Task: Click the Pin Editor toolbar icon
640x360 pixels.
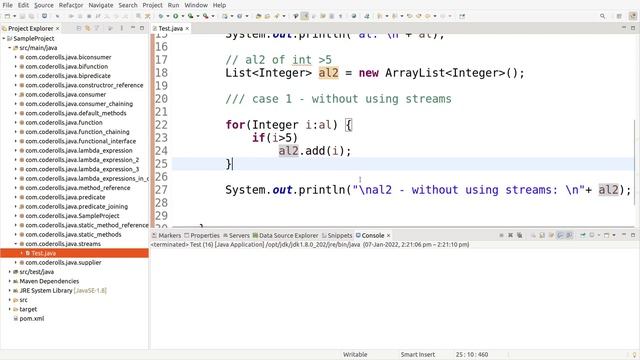Action: [462, 16]
